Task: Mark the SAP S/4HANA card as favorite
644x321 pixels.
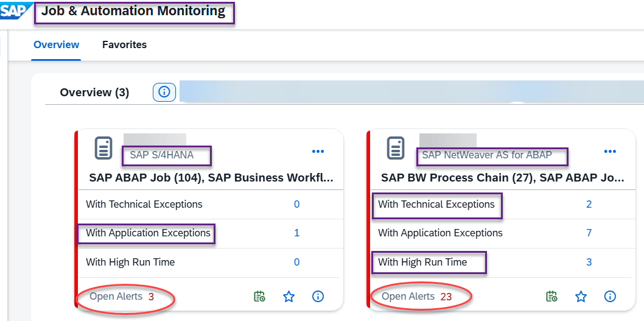Action: click(289, 297)
